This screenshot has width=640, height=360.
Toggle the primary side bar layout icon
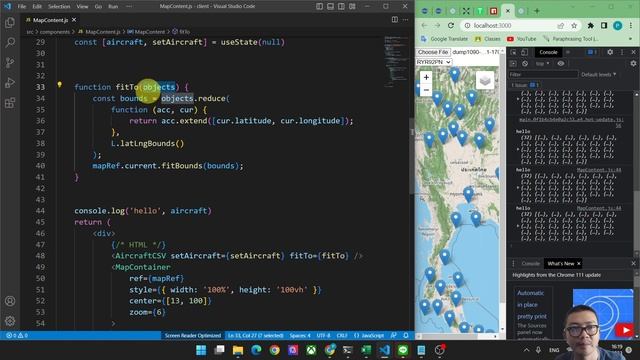click(x=320, y=7)
